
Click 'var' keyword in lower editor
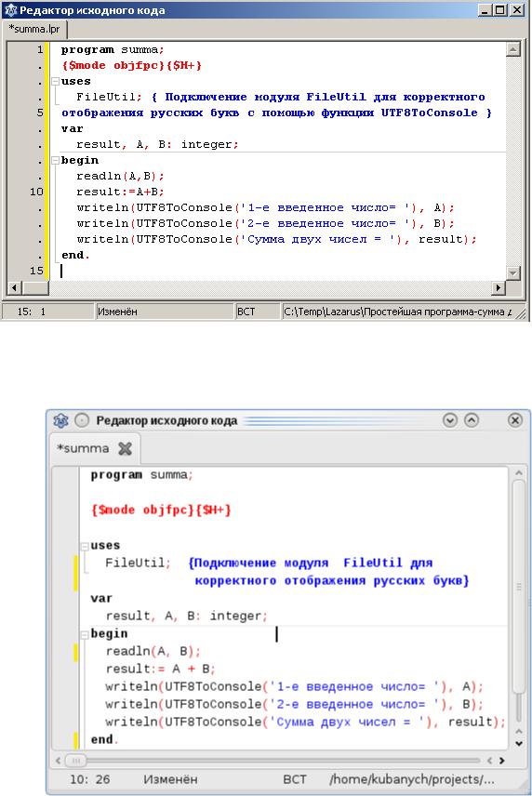coord(101,599)
